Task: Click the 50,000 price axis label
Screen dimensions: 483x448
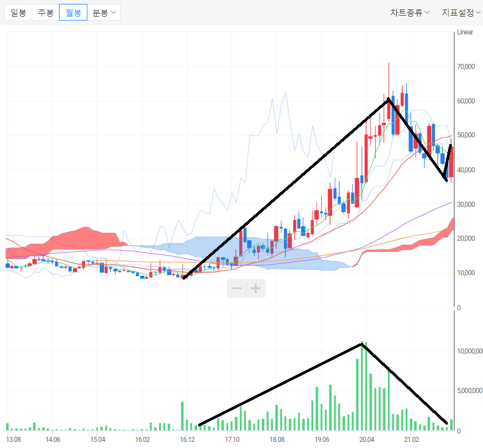Action: [x=466, y=135]
